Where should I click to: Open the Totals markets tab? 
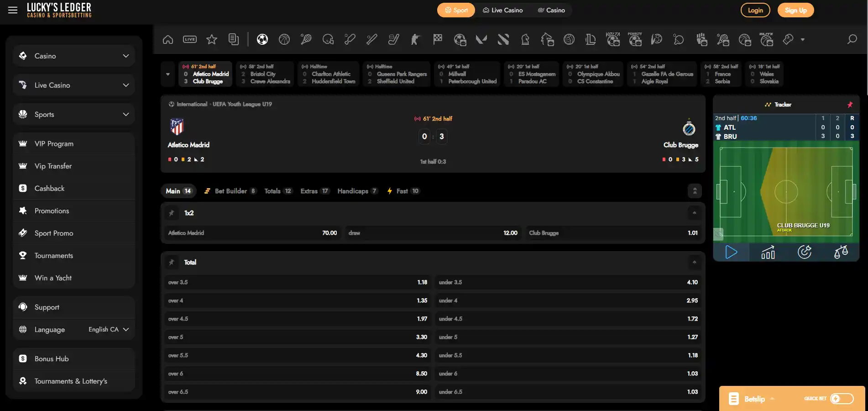[x=278, y=191]
